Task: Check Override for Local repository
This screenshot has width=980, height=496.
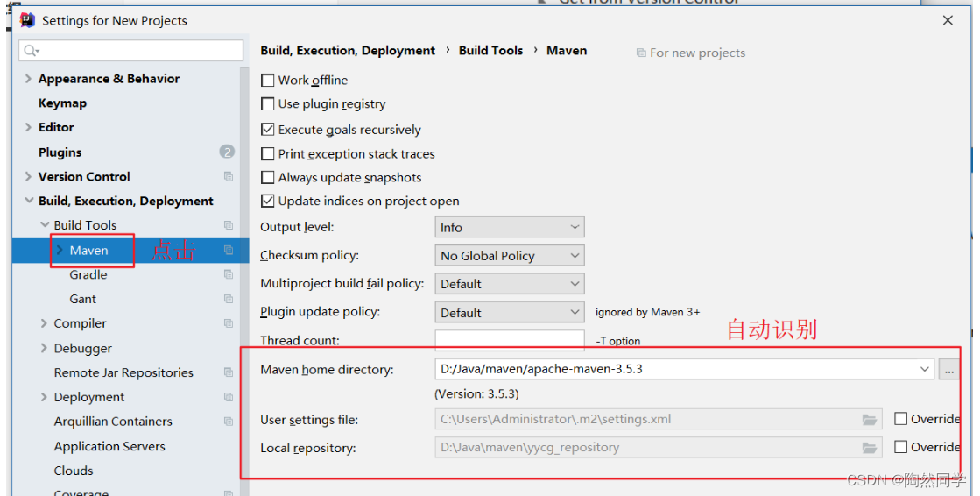Action: [900, 447]
